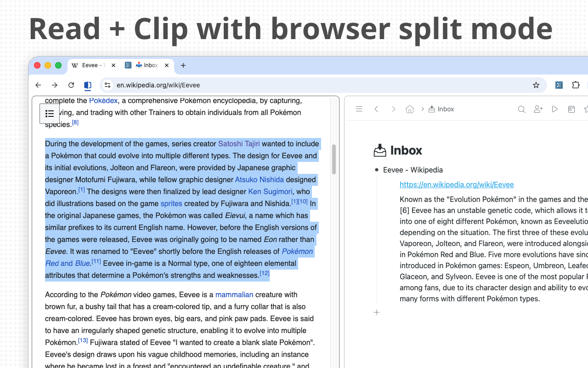Jump to citation [8]

tap(75, 122)
